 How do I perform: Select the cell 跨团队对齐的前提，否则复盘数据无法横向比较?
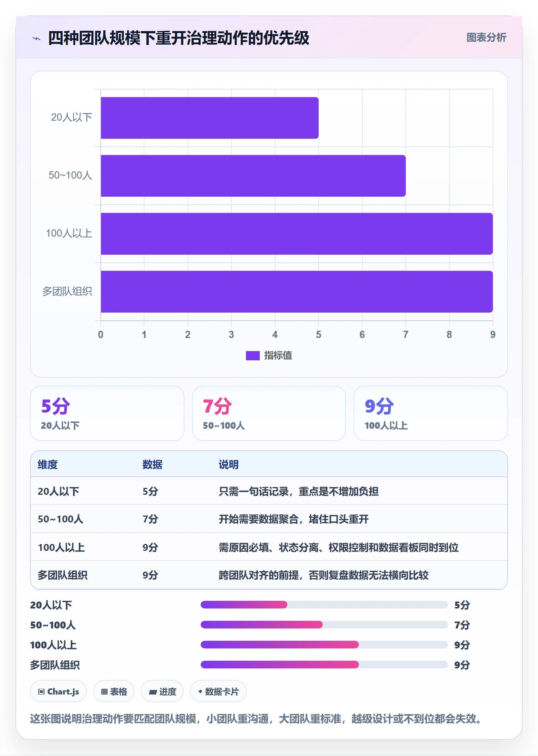pos(324,575)
